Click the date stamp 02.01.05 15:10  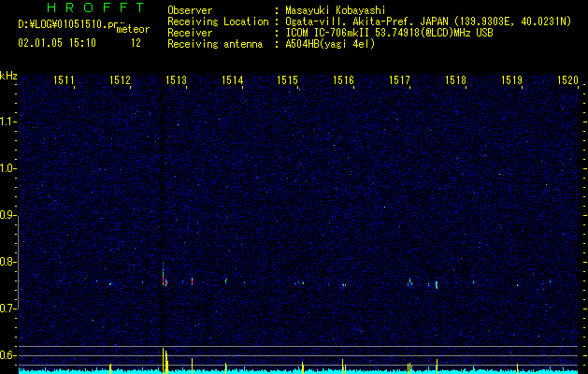(57, 43)
